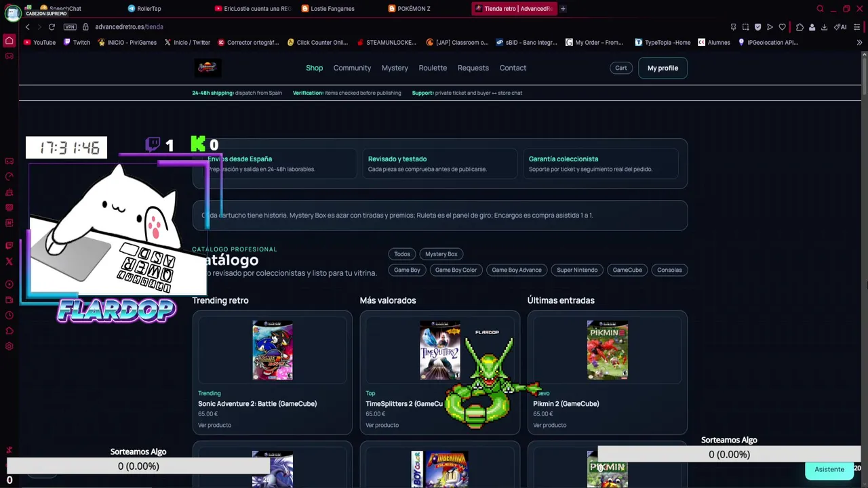Open the Mystery menu item

395,68
